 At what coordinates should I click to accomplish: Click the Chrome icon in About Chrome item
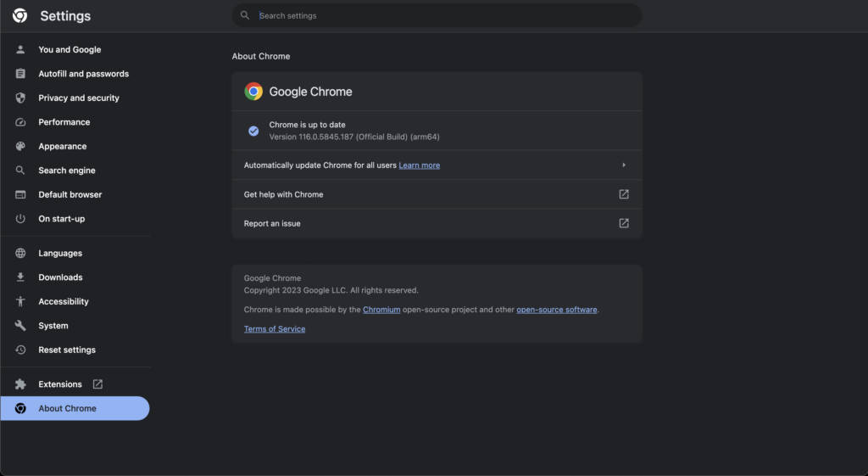[x=20, y=408]
